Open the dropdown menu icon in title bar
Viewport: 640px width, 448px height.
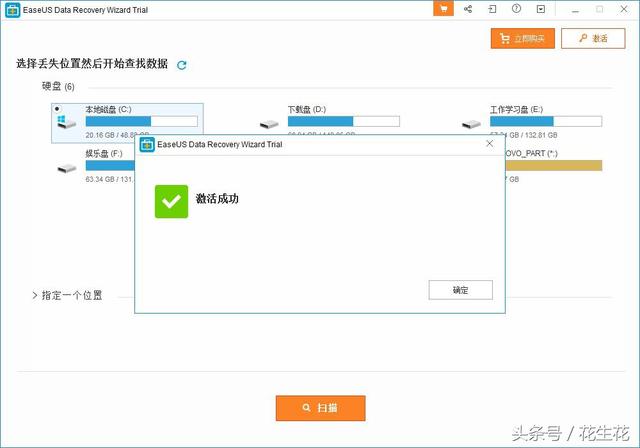(541, 9)
